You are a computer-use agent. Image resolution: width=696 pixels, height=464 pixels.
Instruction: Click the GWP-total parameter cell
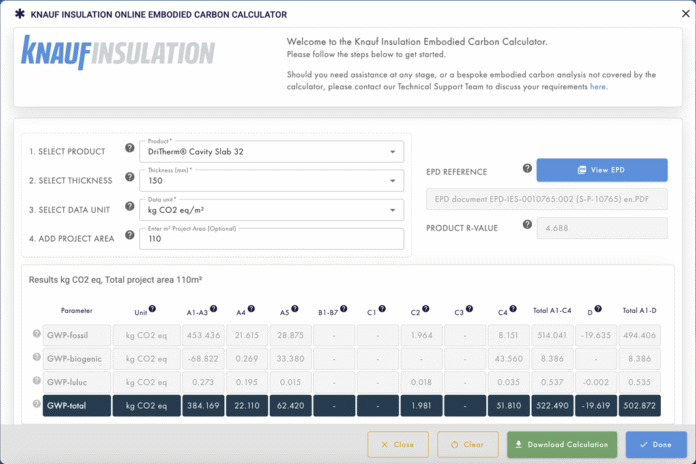(77, 406)
